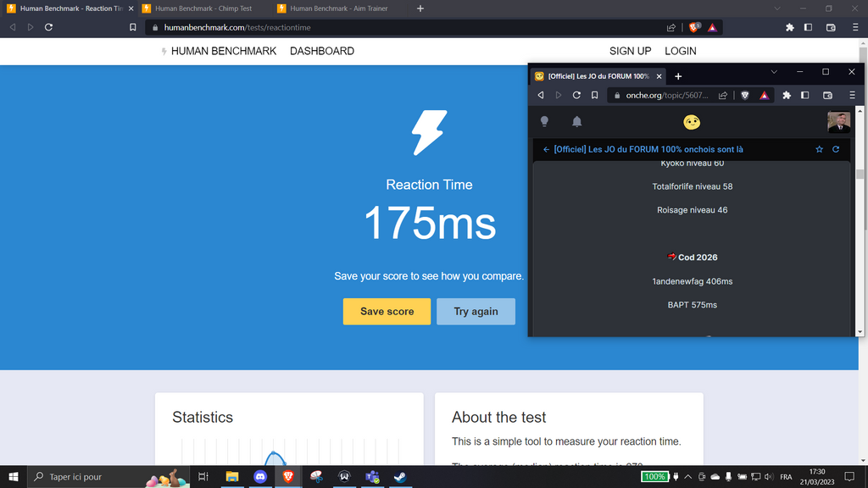Open the Windows notification center
The image size is (868, 488).
click(849, 476)
